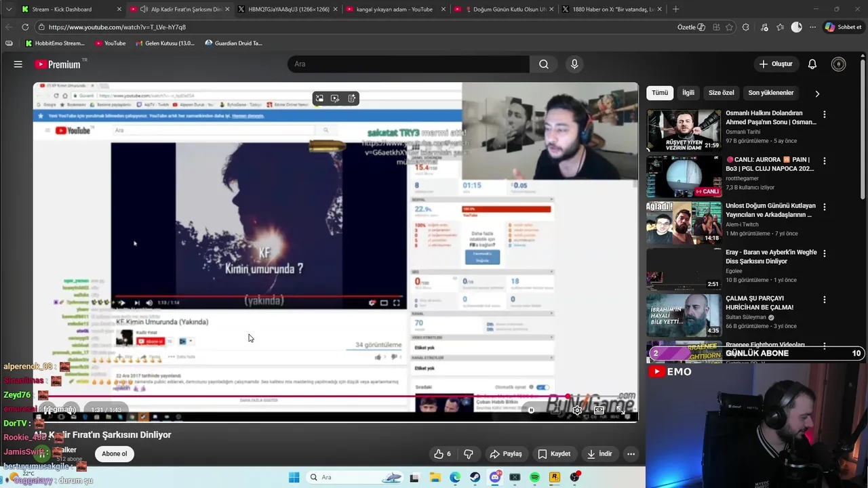Go back with the browser back arrow
This screenshot has height=488, width=868.
[9, 27]
